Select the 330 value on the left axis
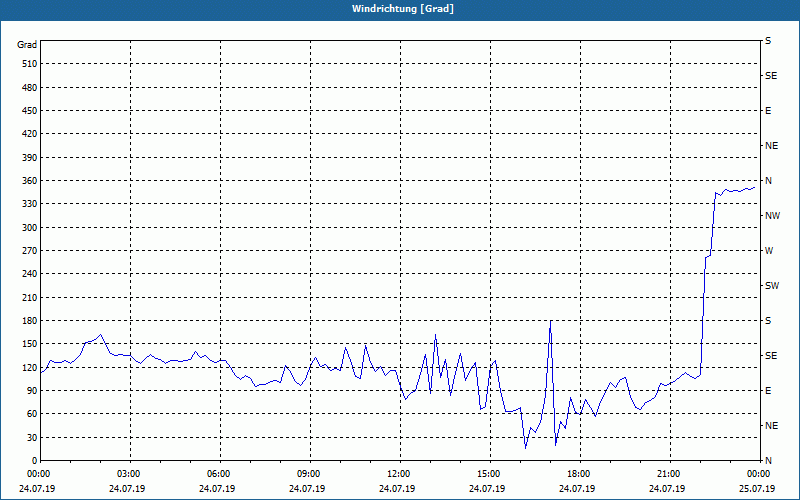Image resolution: width=800 pixels, height=500 pixels. click(30, 204)
